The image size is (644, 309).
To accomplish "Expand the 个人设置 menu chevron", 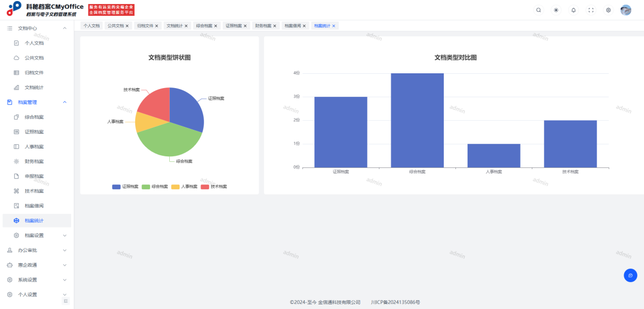I will click(x=65, y=294).
